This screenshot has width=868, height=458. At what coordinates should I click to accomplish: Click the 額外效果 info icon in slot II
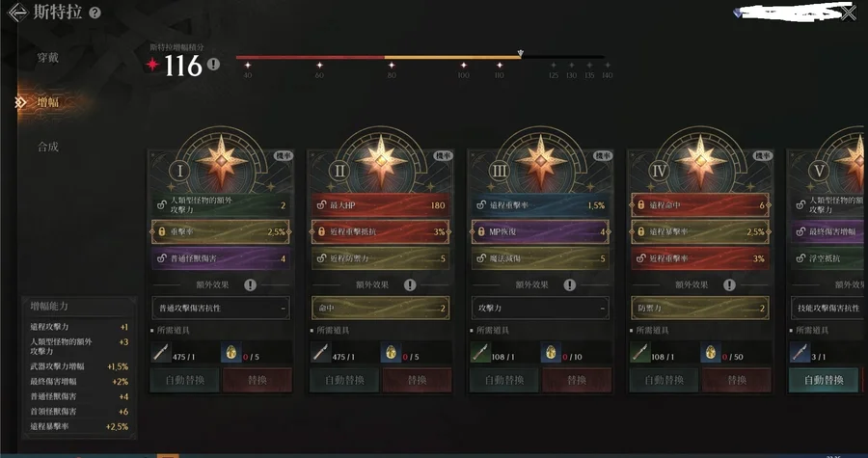click(x=410, y=284)
